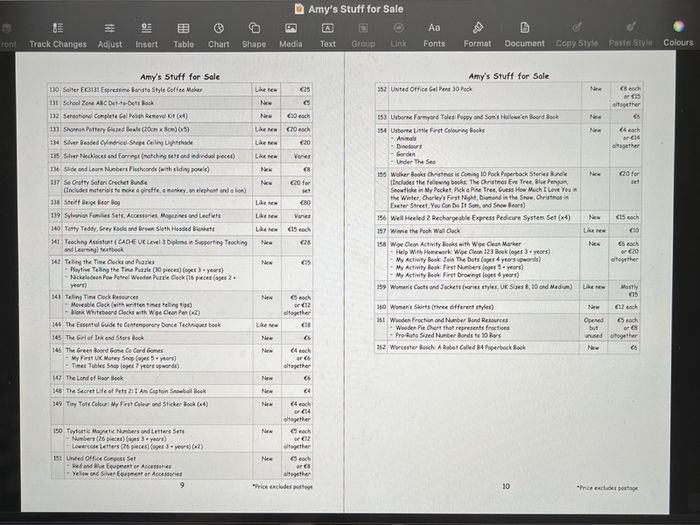Select row 140 Totty Teddy Hooded Blankets

coord(180,229)
